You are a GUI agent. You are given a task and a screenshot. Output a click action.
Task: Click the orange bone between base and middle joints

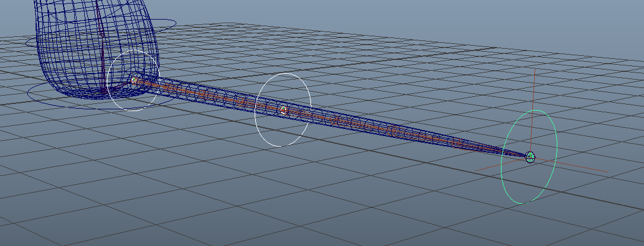click(x=208, y=95)
